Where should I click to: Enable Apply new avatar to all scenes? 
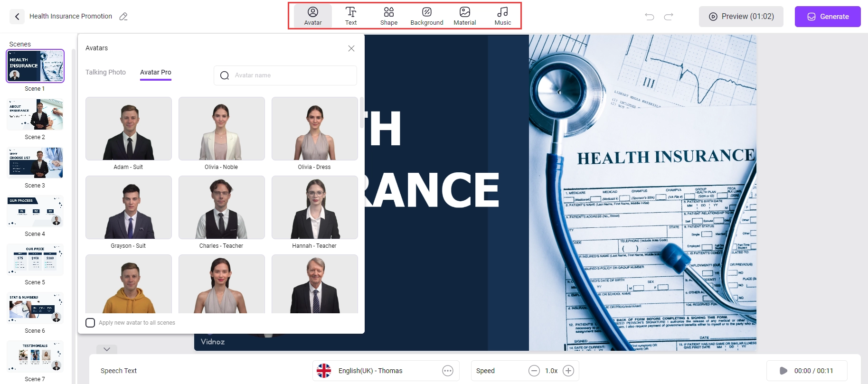(90, 323)
